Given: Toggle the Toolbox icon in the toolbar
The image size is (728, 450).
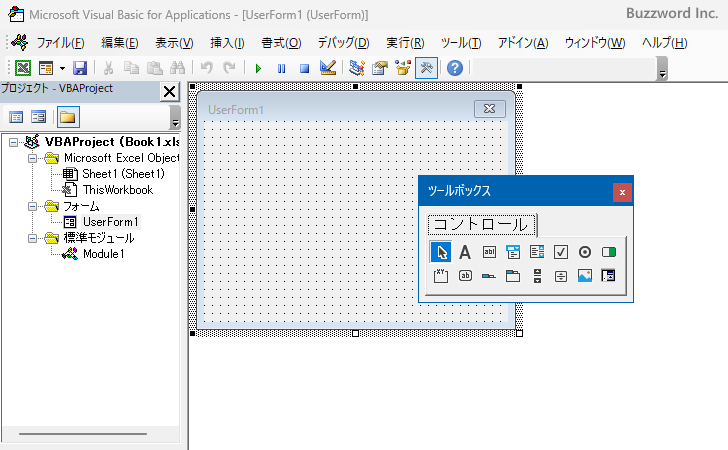Looking at the screenshot, I should point(426,68).
